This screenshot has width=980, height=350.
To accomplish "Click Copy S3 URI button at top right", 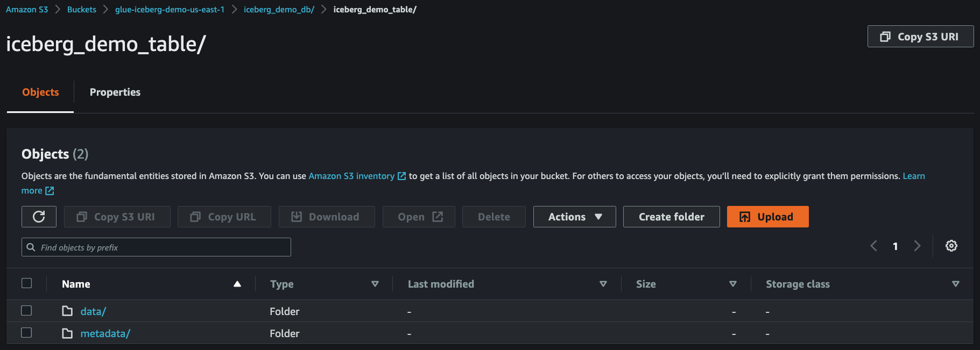I will tap(920, 37).
